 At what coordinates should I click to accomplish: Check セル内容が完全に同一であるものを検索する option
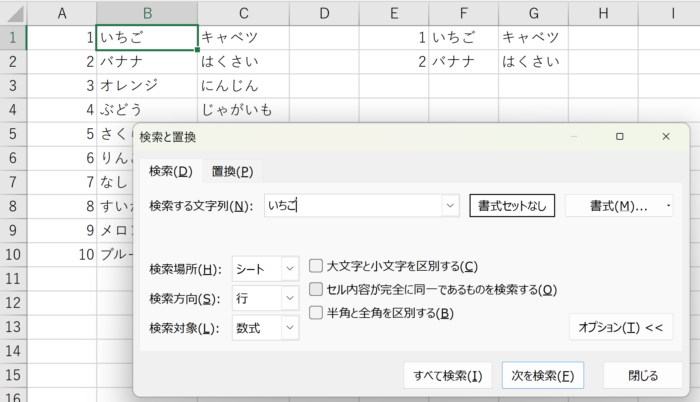point(316,289)
